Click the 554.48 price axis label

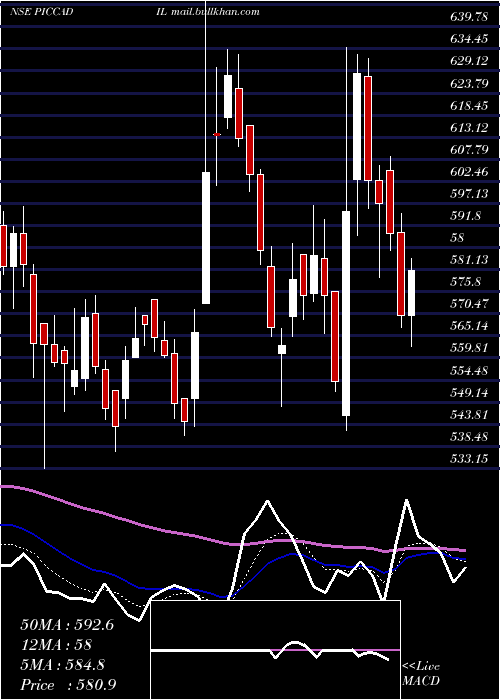pos(469,371)
